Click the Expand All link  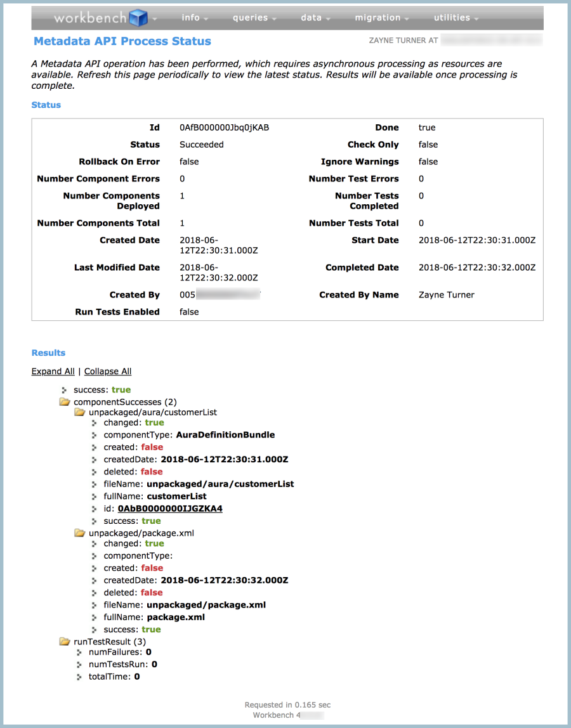[53, 372]
